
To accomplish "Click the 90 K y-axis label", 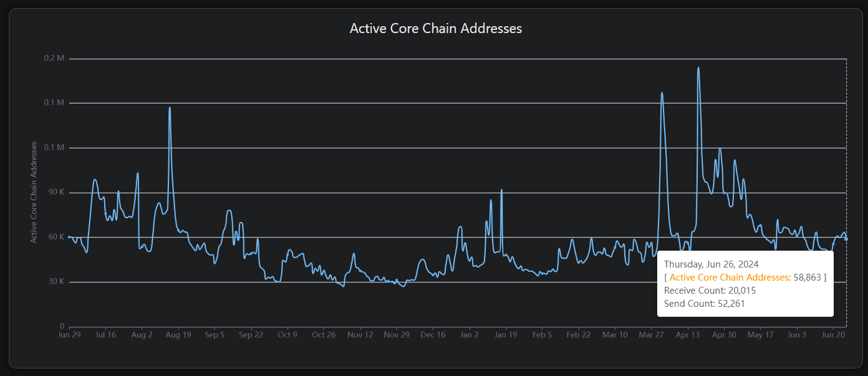I will click(x=55, y=192).
